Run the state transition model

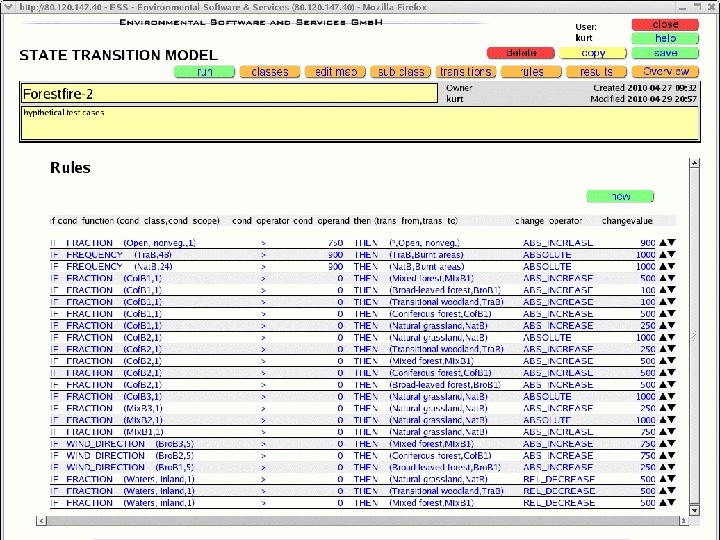coord(204,72)
